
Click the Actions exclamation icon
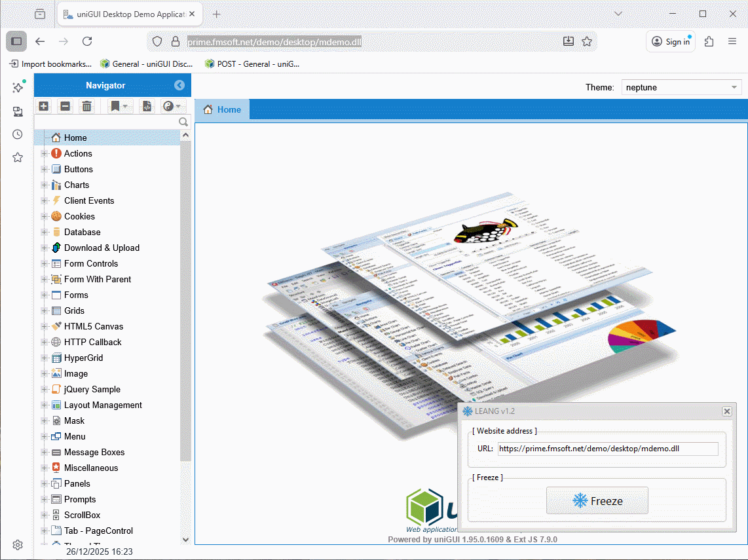tap(56, 153)
